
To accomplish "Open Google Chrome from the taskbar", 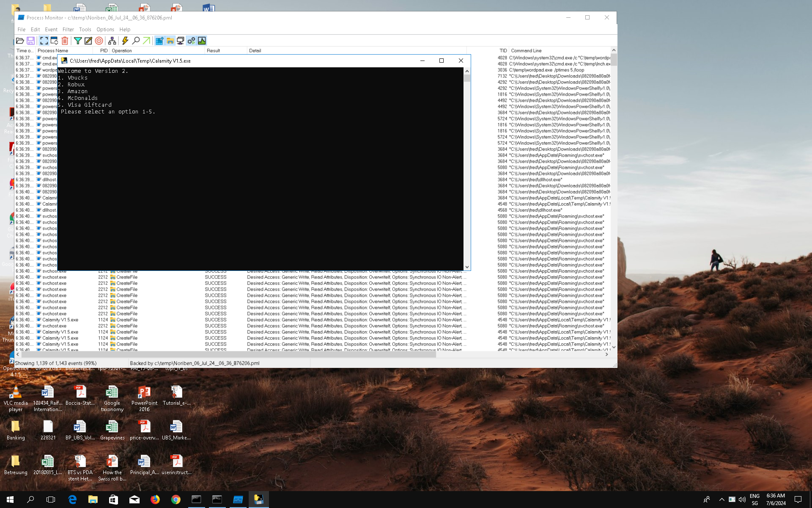I will coord(176,500).
